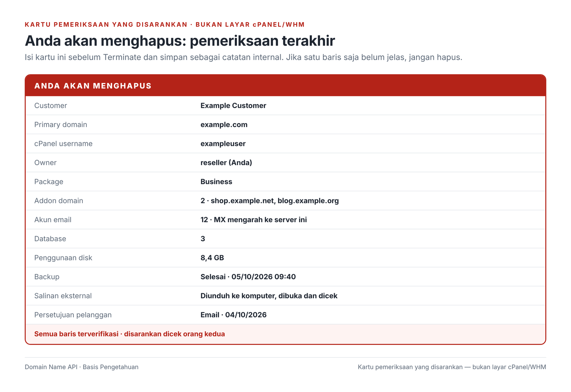
Task: Click the 'Customer' row label
Action: click(51, 106)
